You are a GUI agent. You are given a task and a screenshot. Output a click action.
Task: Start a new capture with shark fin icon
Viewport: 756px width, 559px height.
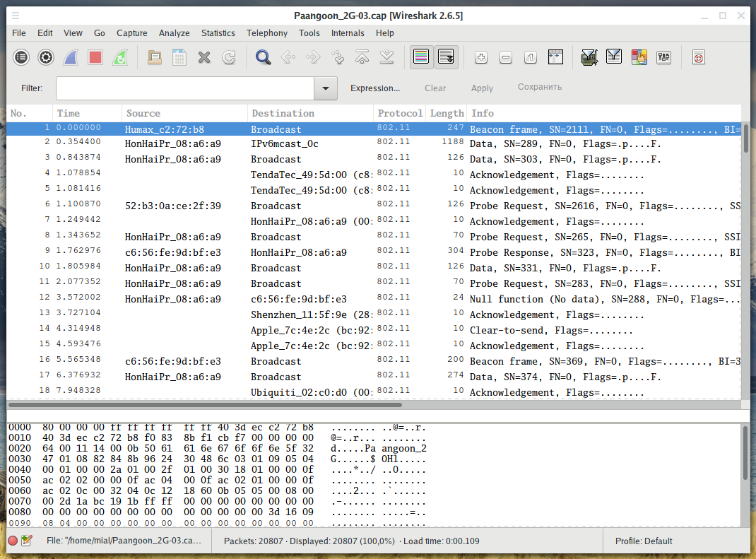click(x=71, y=57)
